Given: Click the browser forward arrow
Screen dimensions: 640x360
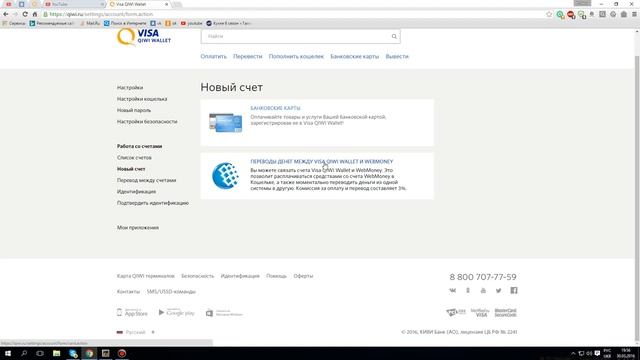Looking at the screenshot, I should [16, 14].
